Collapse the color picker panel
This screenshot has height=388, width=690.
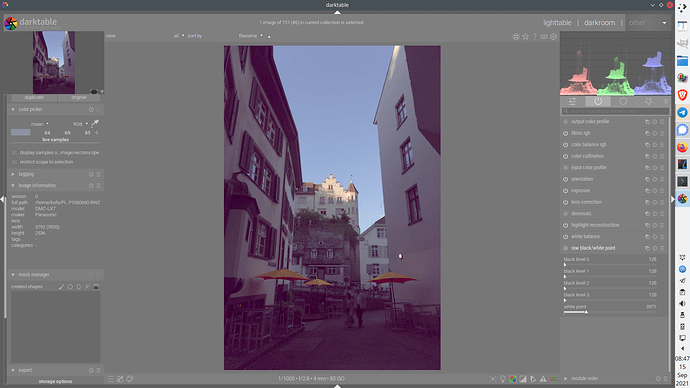pyautogui.click(x=13, y=110)
